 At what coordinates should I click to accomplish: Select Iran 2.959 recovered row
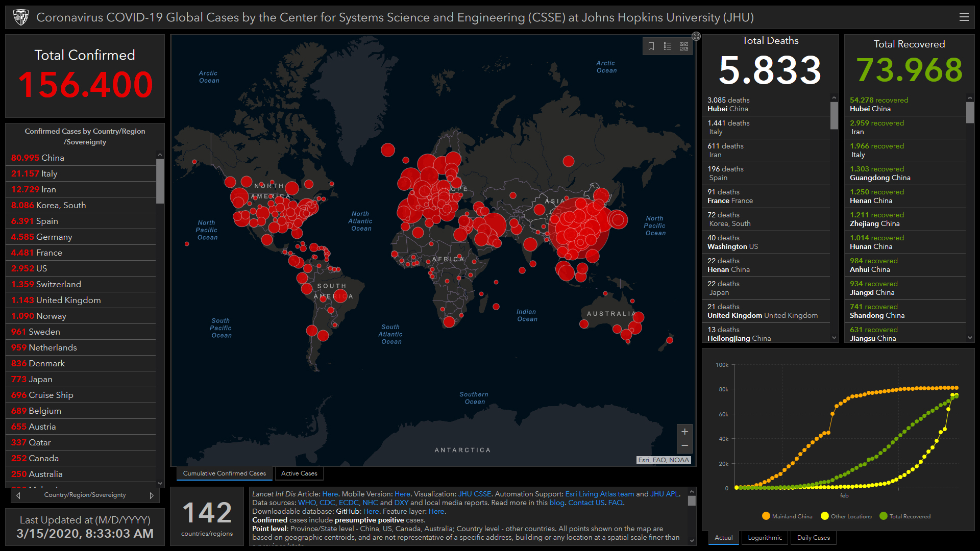pos(905,128)
